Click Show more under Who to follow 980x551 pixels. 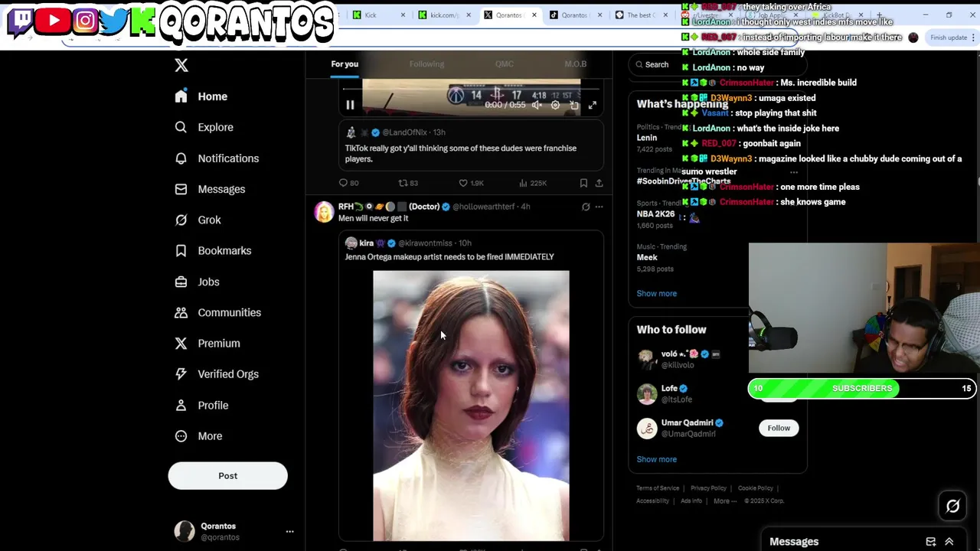(x=656, y=459)
